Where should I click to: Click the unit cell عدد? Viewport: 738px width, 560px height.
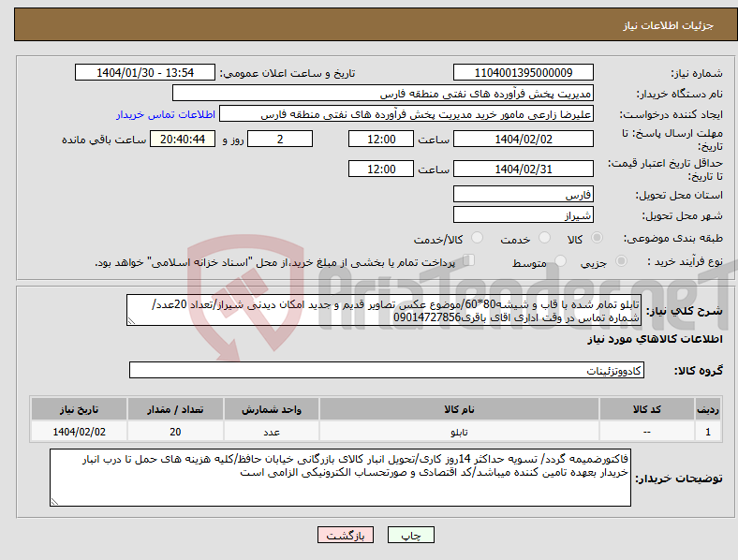pos(272,432)
